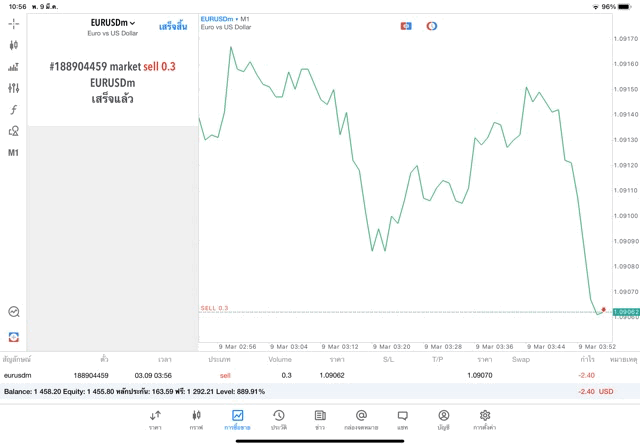Open the ข่าว news tab
This screenshot has height=447, width=640.
(320, 420)
